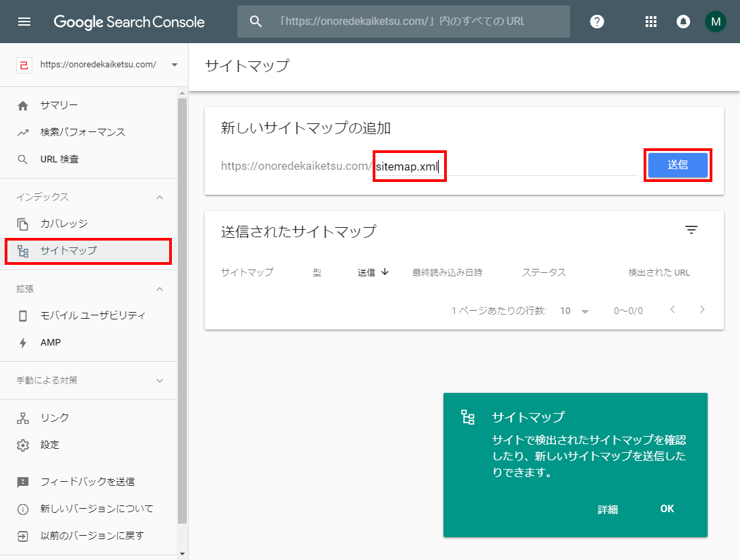Open the Google apps grid
Viewport: 740px width, 560px height.
(x=651, y=22)
